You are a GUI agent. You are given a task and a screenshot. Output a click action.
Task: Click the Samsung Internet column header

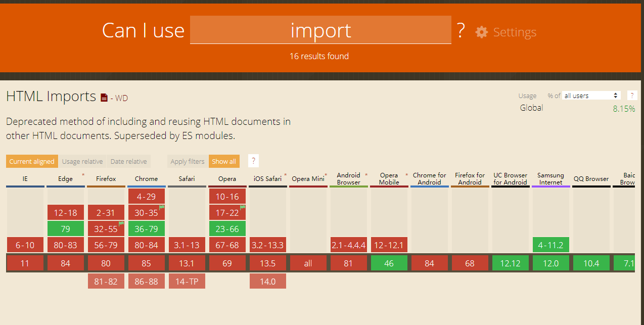[551, 179]
